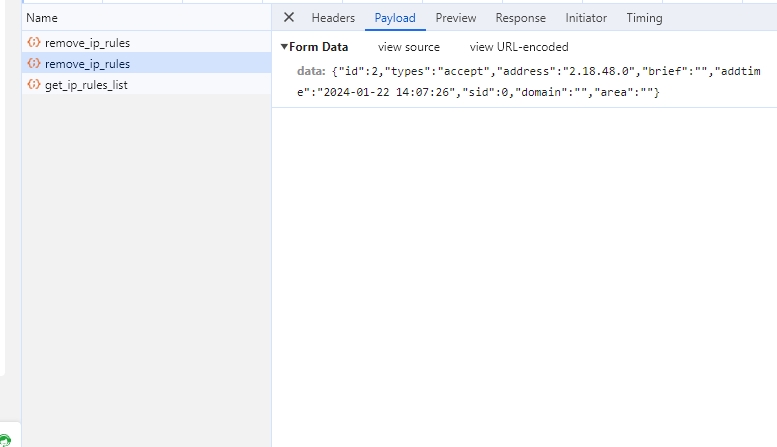This screenshot has height=447, width=777.
Task: Open the Headers tab
Action: coord(333,18)
